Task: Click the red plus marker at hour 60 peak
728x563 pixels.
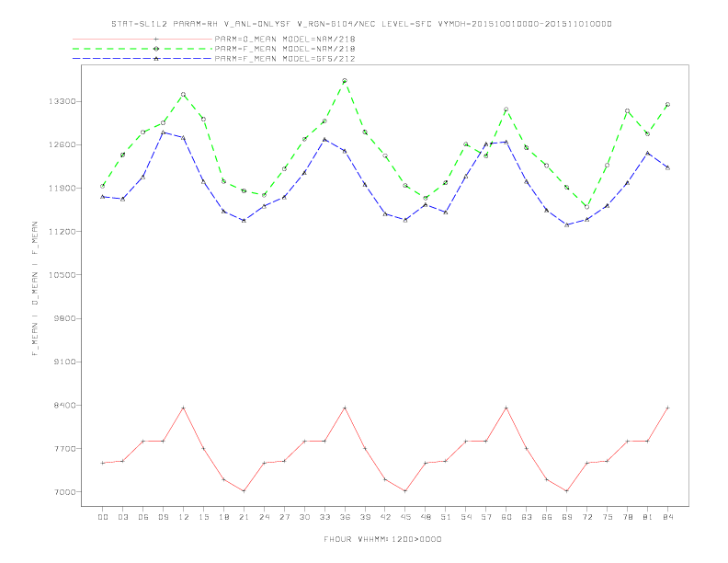Action: coord(506,408)
